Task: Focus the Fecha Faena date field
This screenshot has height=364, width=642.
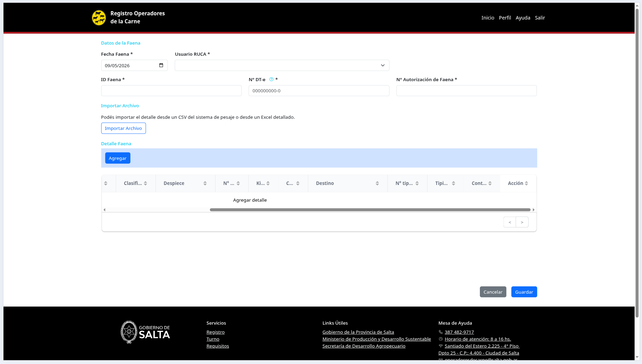Action: (x=134, y=65)
